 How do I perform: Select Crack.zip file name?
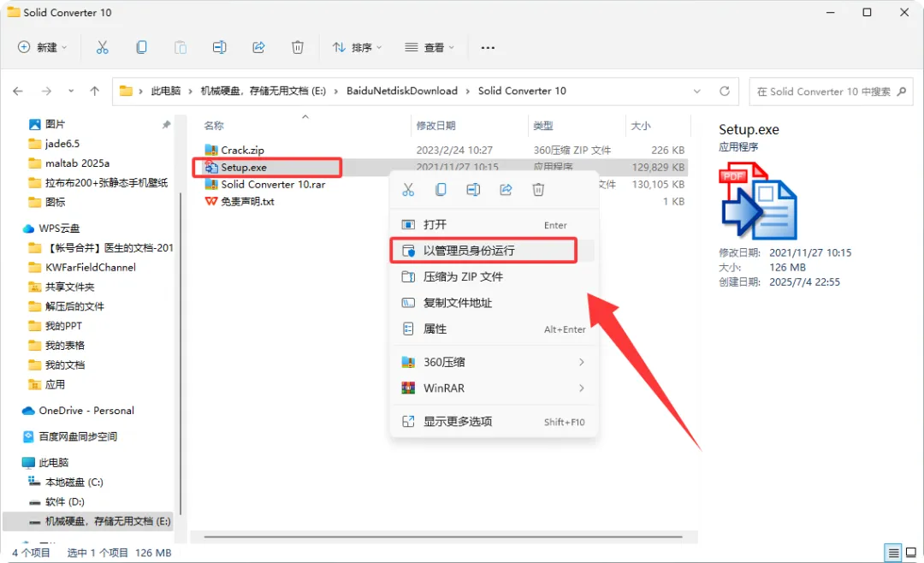(x=242, y=151)
